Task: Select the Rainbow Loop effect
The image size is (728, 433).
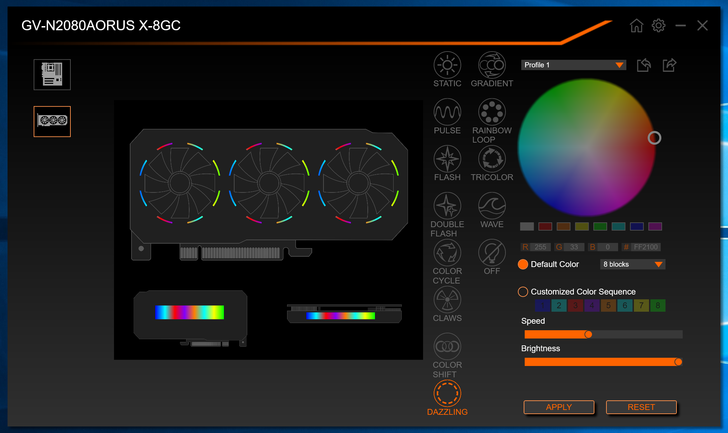Action: pos(491,112)
